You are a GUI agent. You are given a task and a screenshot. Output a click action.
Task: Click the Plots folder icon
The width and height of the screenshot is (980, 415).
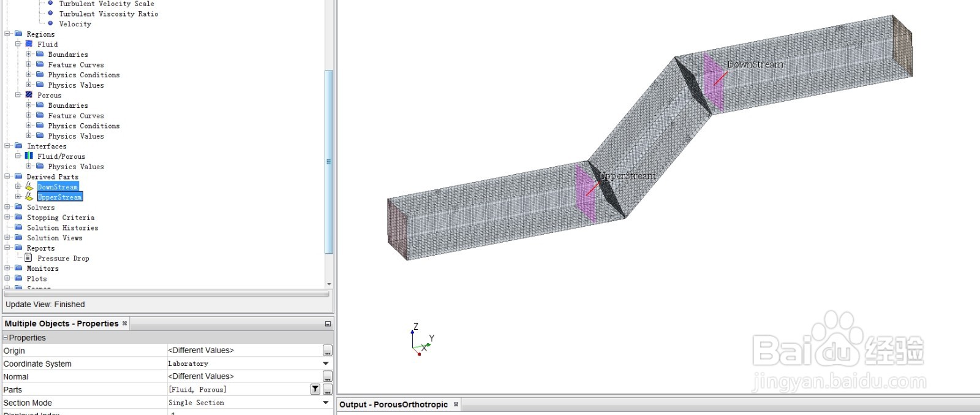coord(18,278)
